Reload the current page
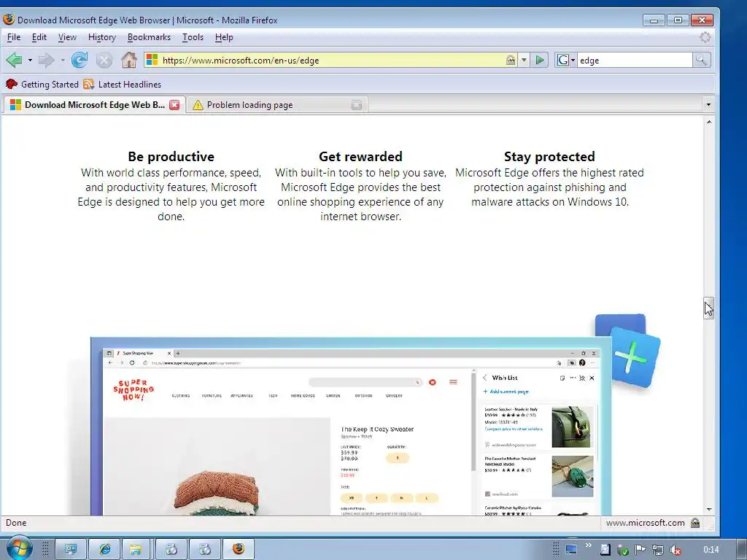This screenshot has width=747, height=560. [79, 60]
